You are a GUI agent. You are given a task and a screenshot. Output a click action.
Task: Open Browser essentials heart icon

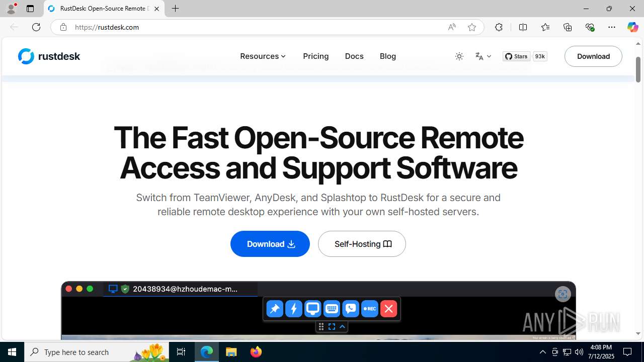[x=590, y=27]
